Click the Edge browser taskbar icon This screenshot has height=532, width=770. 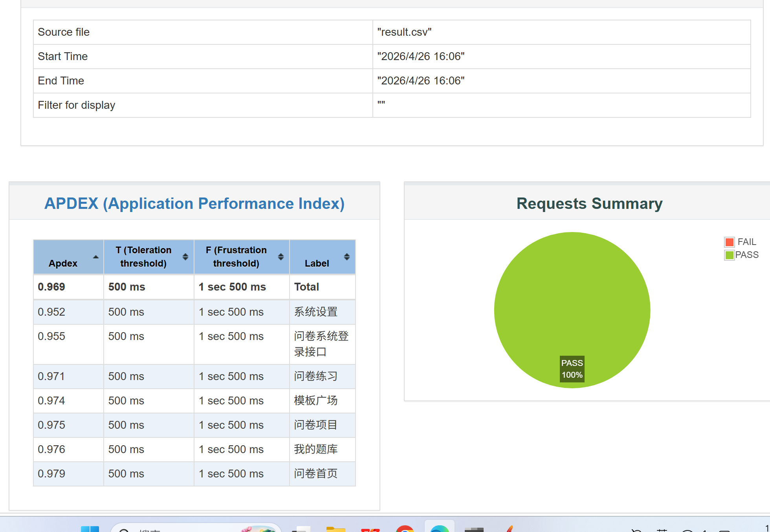point(439,528)
